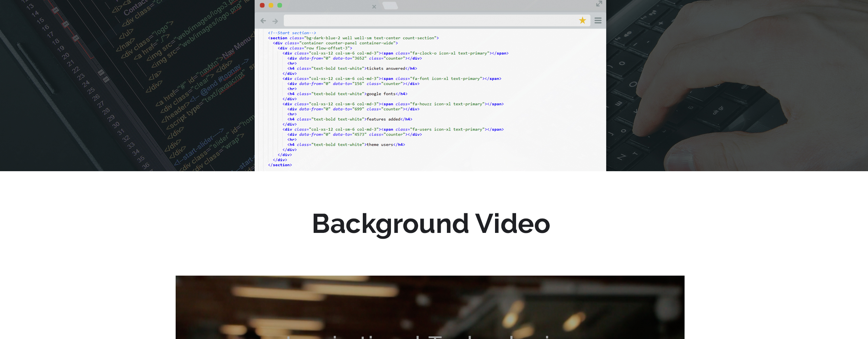Click the data-to="699" counter line
The width and height of the screenshot is (868, 339).
[353, 109]
